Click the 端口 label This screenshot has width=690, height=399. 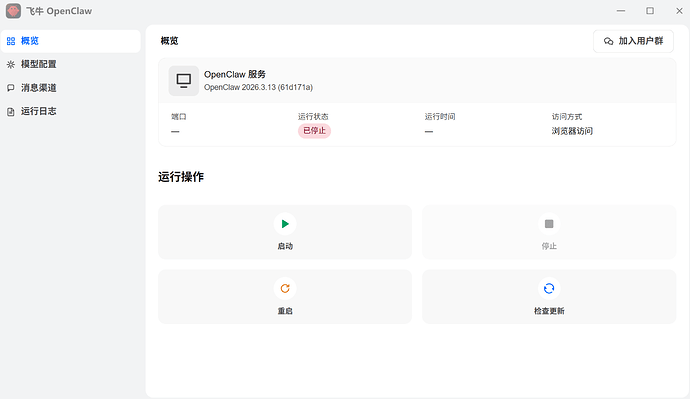[x=179, y=117]
